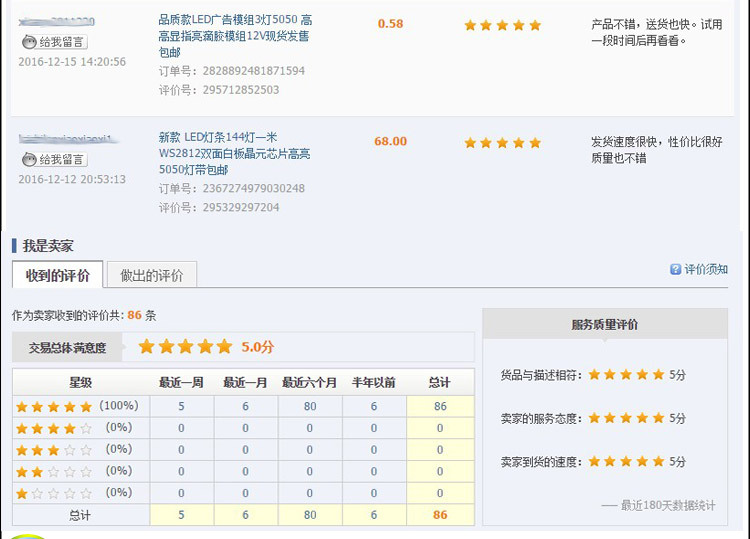This screenshot has height=539, width=750.
Task: Click the four-star (0%) row stars
Action: point(54,428)
